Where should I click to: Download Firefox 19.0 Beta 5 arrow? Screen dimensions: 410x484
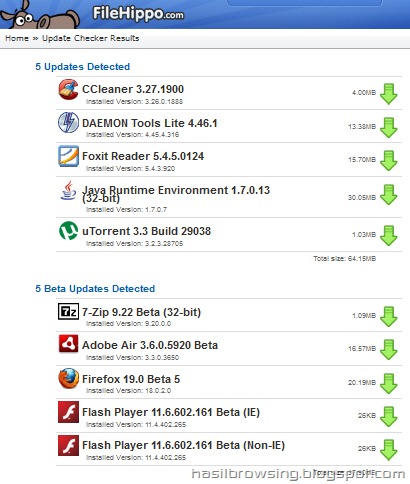(x=389, y=383)
